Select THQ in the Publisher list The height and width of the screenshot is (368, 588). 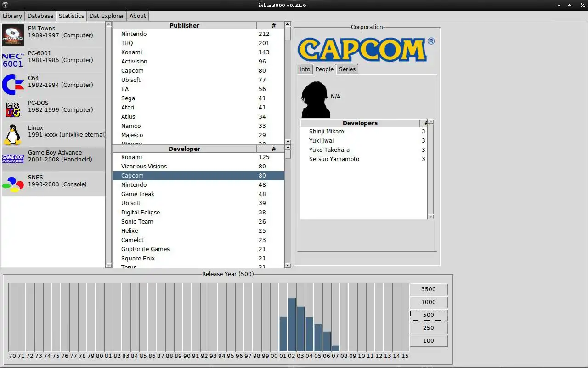click(x=198, y=43)
